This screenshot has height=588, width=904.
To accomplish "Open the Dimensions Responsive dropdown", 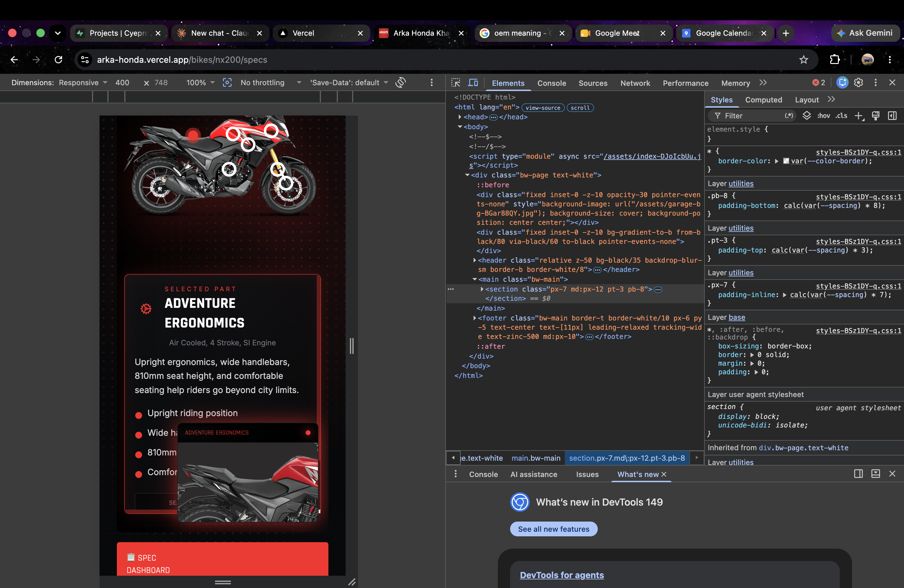I will [x=83, y=82].
